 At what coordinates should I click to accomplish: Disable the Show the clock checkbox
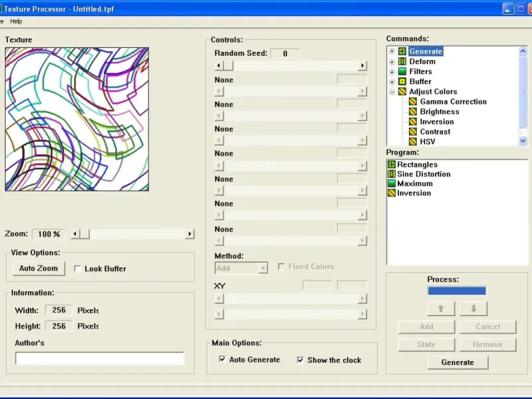[x=301, y=360]
